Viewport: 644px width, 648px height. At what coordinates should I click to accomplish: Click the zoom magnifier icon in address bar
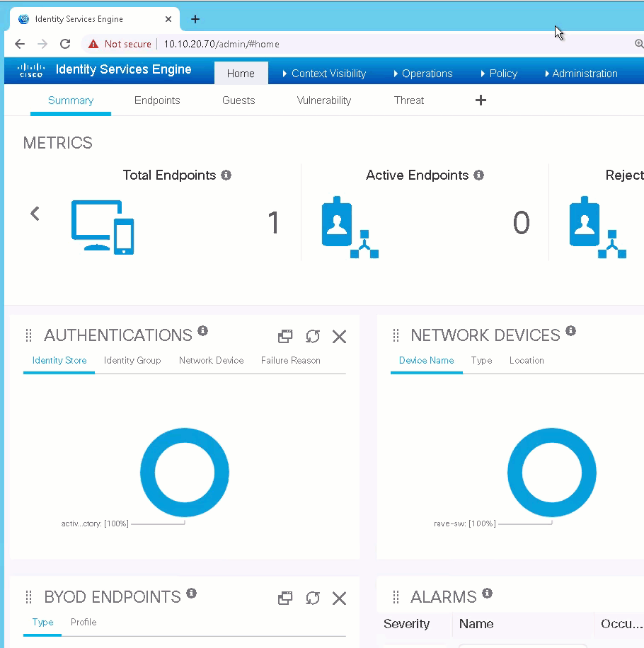(638, 44)
